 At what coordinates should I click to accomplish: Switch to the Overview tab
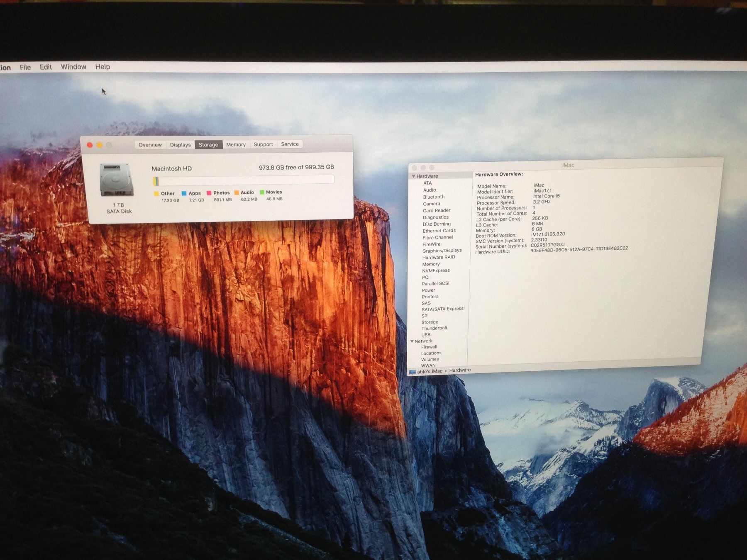click(x=150, y=145)
